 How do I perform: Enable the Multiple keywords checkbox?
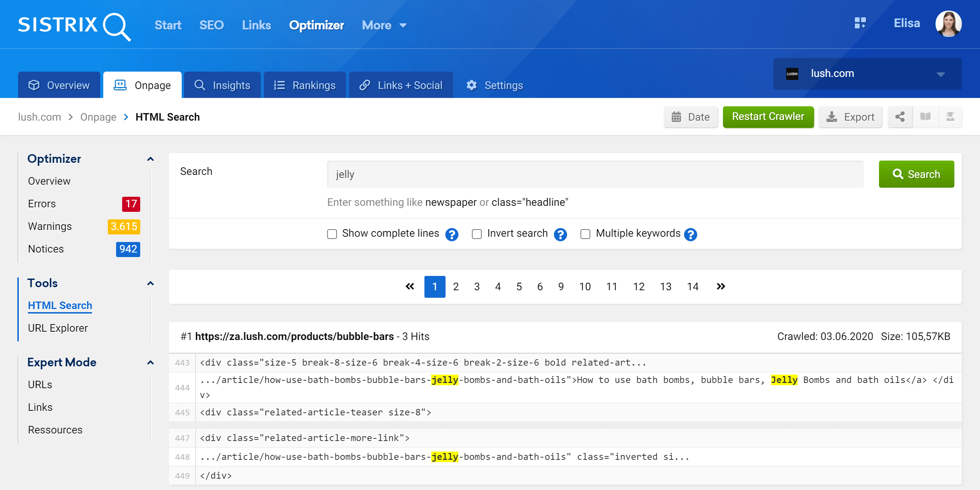coord(585,234)
